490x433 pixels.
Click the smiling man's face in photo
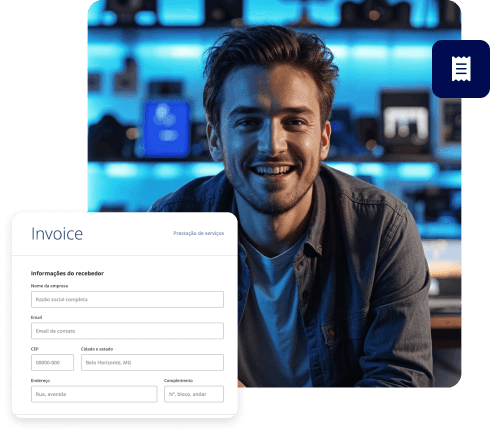[272, 140]
